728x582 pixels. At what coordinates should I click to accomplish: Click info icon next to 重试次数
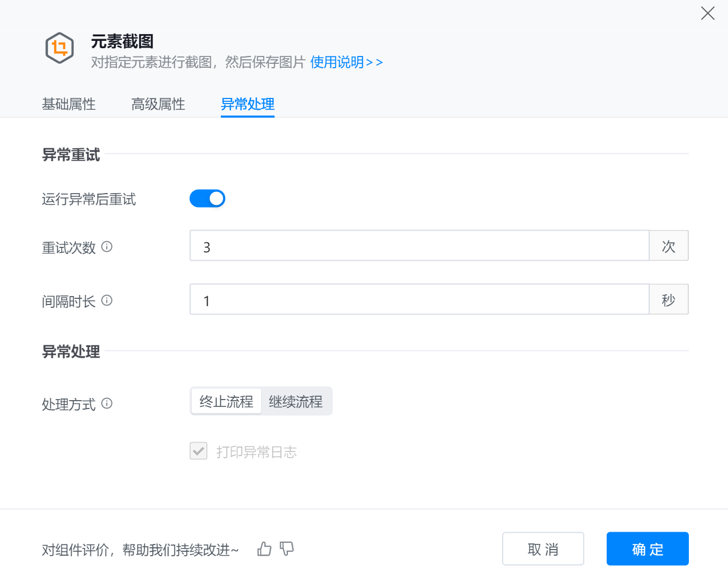coord(107,247)
